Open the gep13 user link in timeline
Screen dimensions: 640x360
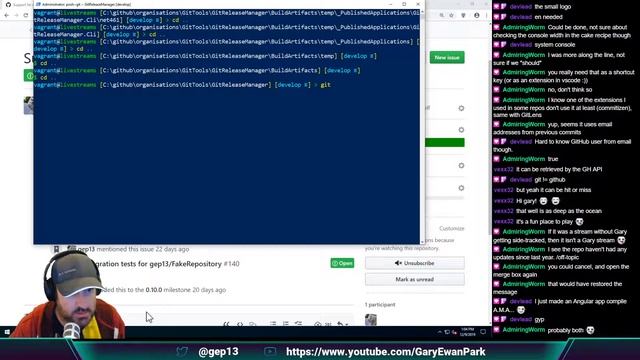[x=86, y=249]
